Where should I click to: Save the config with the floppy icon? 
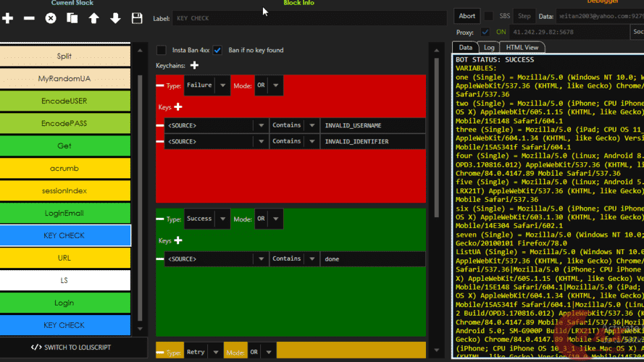click(137, 18)
